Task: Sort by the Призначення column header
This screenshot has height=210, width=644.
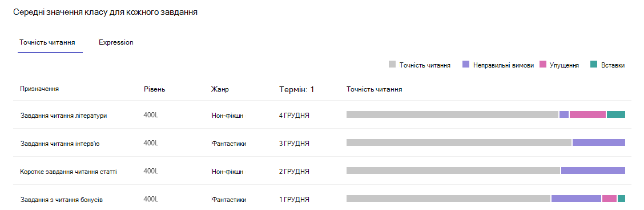Action: pyautogui.click(x=39, y=89)
